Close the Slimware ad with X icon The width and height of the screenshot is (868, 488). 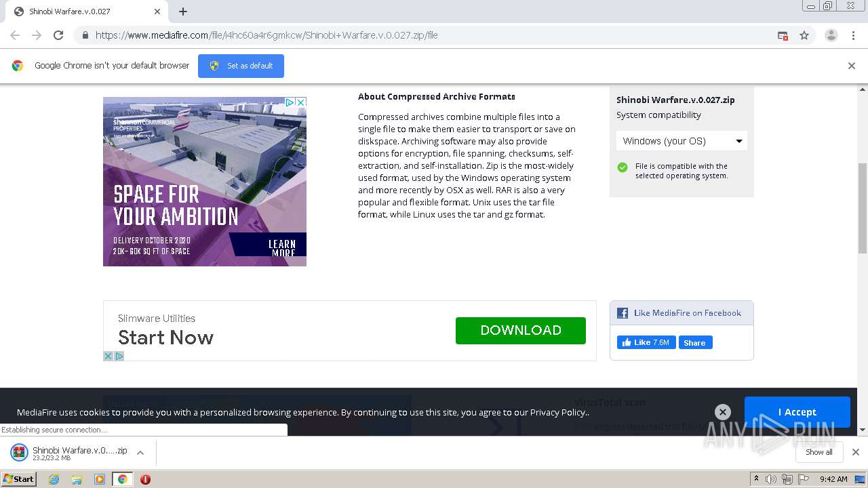(108, 356)
